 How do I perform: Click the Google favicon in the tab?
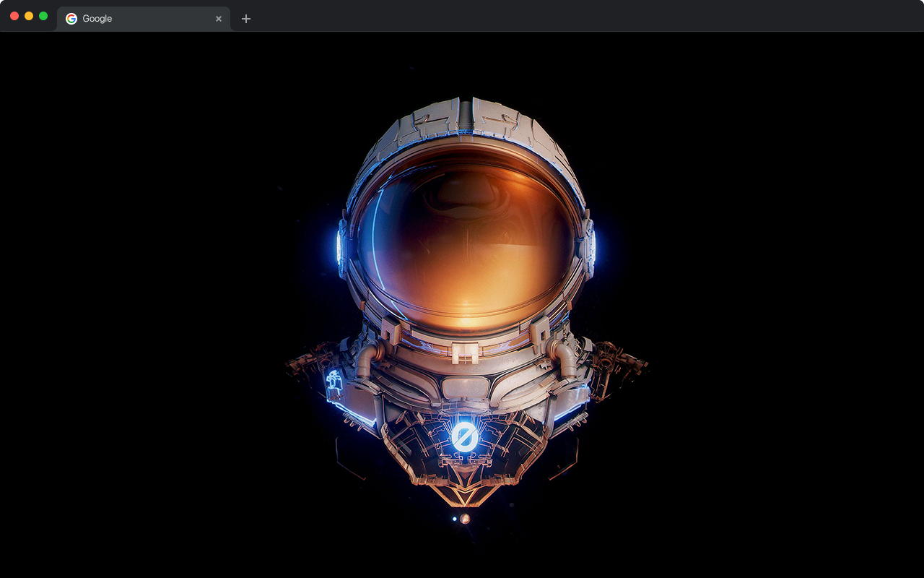(x=71, y=19)
